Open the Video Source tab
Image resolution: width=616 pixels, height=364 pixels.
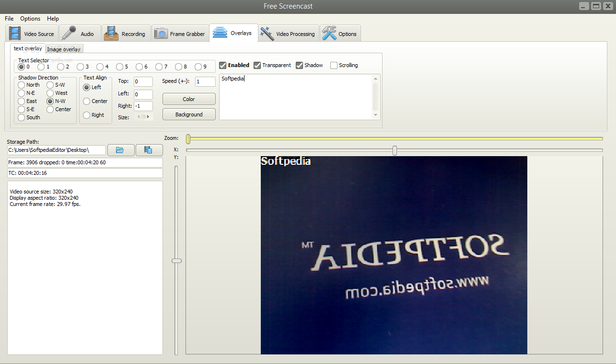click(x=32, y=34)
